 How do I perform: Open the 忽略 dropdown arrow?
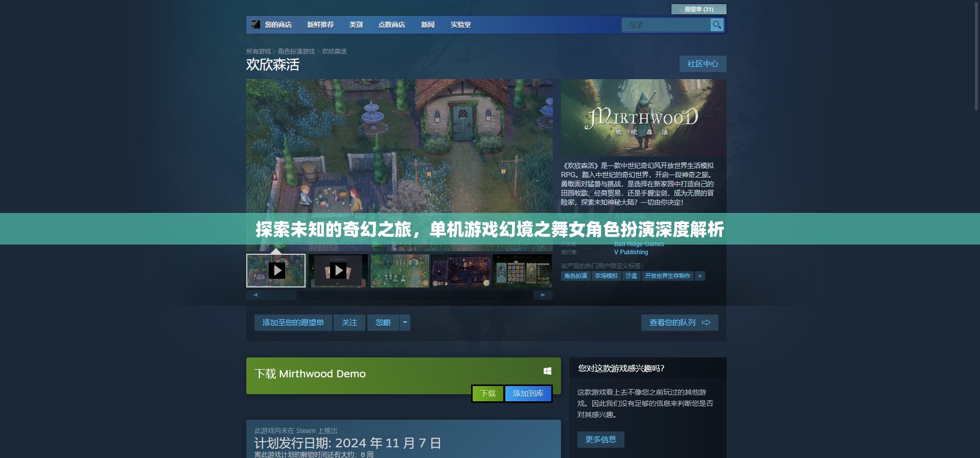click(x=405, y=323)
